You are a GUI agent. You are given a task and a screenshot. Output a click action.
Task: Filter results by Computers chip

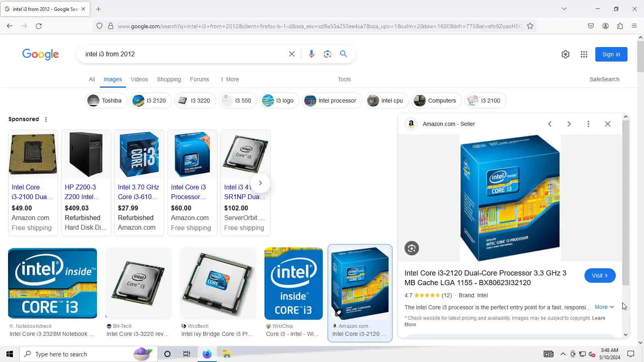click(x=437, y=101)
